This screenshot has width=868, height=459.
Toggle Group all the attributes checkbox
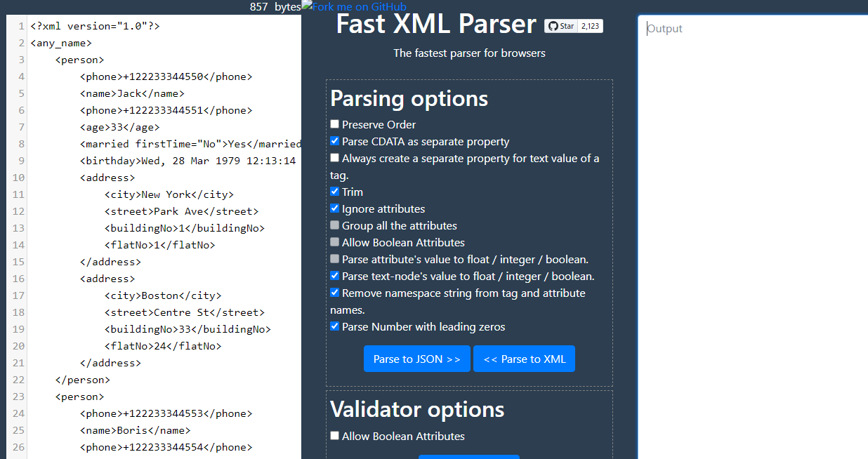pos(335,225)
